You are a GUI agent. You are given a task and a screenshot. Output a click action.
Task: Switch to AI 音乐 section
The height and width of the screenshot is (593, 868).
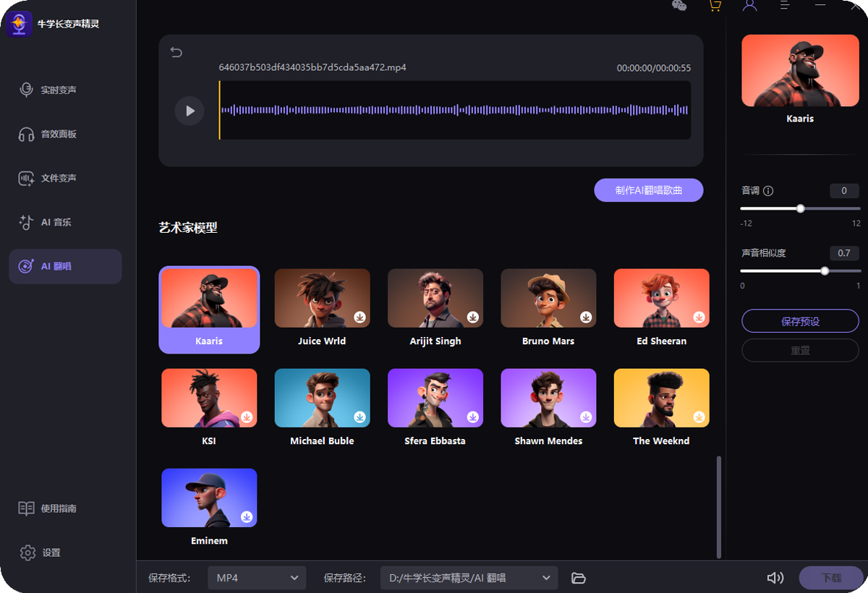65,222
